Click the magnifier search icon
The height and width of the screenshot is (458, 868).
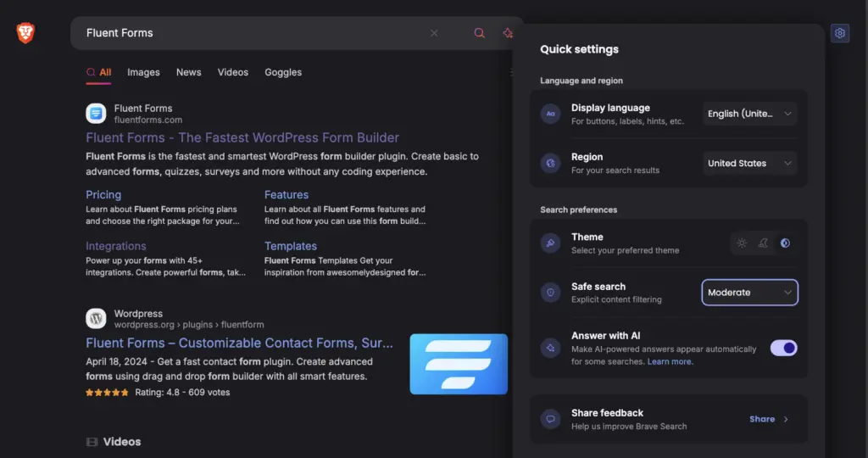[480, 33]
